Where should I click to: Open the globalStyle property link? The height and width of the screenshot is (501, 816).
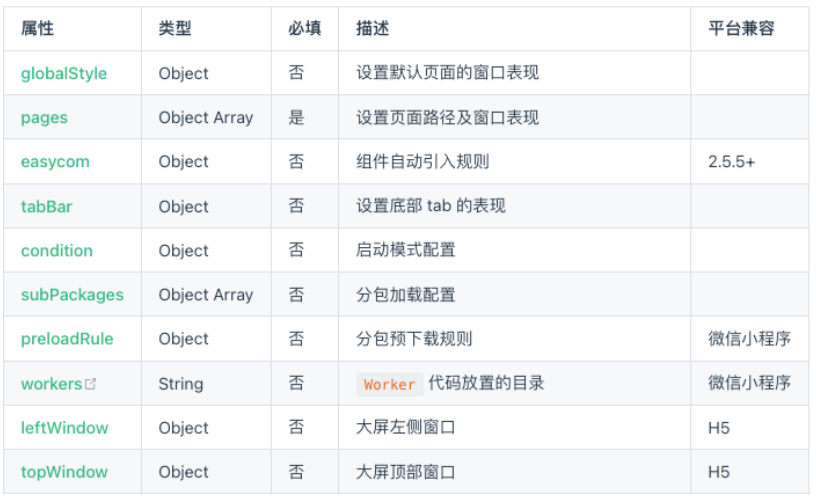(64, 74)
